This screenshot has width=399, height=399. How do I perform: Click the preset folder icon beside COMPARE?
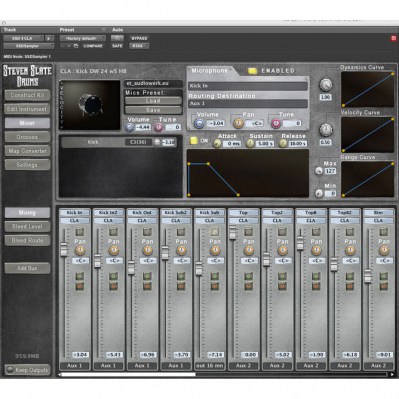click(x=76, y=46)
